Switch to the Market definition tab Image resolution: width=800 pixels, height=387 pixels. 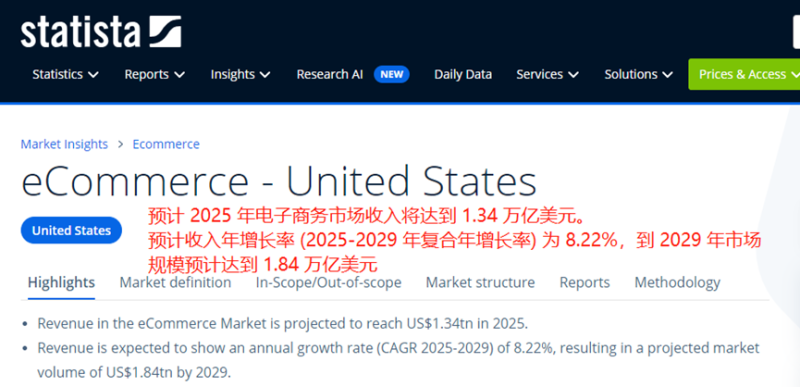pyautogui.click(x=175, y=282)
